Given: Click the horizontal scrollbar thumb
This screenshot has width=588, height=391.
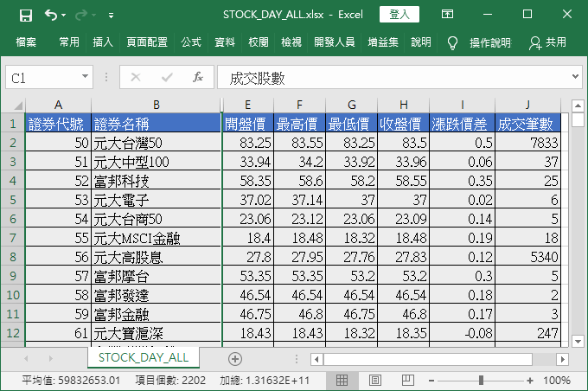Looking at the screenshot, I should (x=428, y=360).
